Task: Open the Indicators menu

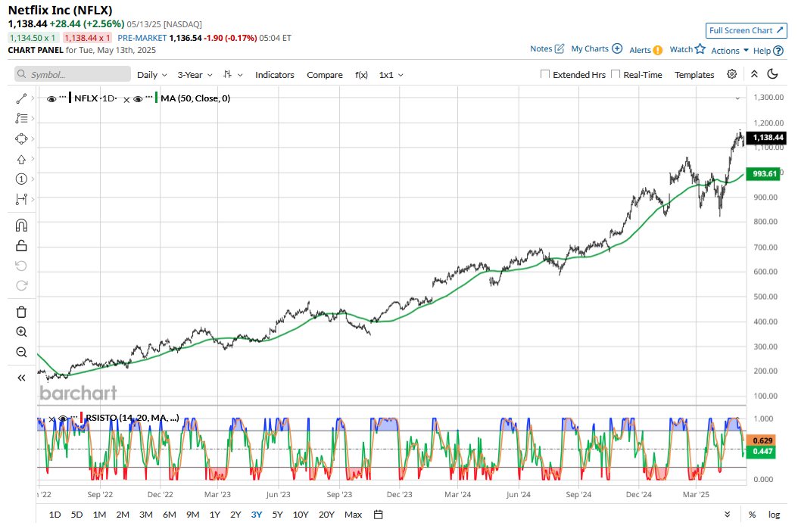Action: (274, 74)
